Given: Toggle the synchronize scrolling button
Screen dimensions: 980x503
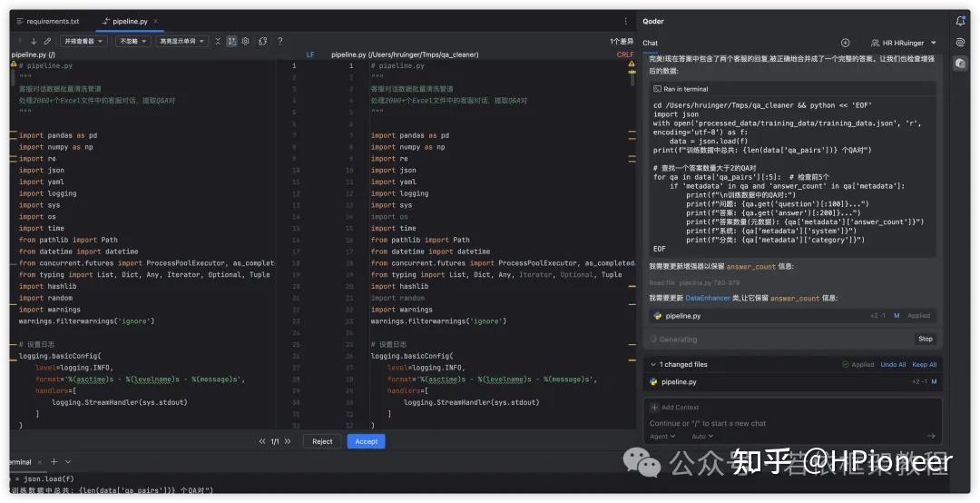Looking at the screenshot, I should click(231, 41).
